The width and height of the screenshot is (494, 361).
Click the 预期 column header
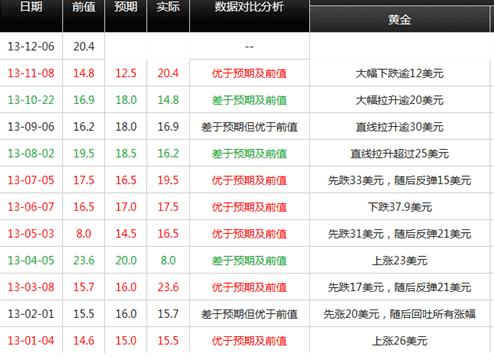click(x=126, y=7)
